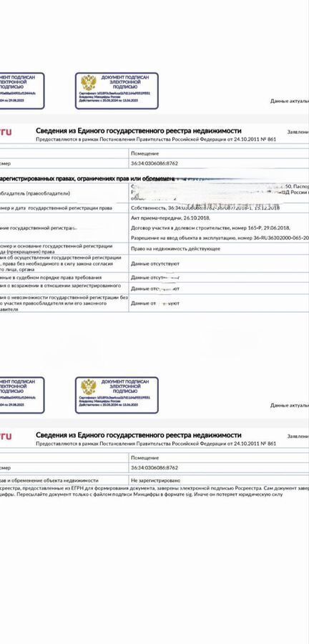
Task: Click 'ДОКУМЕНТ ПОДПИСАН ЭЛЕКТРОННОЙ ПОДПИСЬЮ' text in the lower full stamp
Action: [124, 386]
